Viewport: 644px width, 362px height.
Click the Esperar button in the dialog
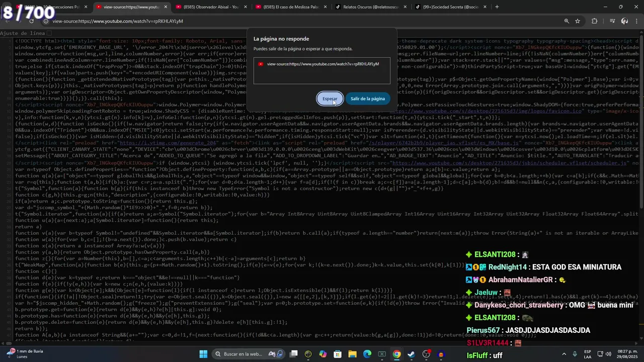coord(330,99)
